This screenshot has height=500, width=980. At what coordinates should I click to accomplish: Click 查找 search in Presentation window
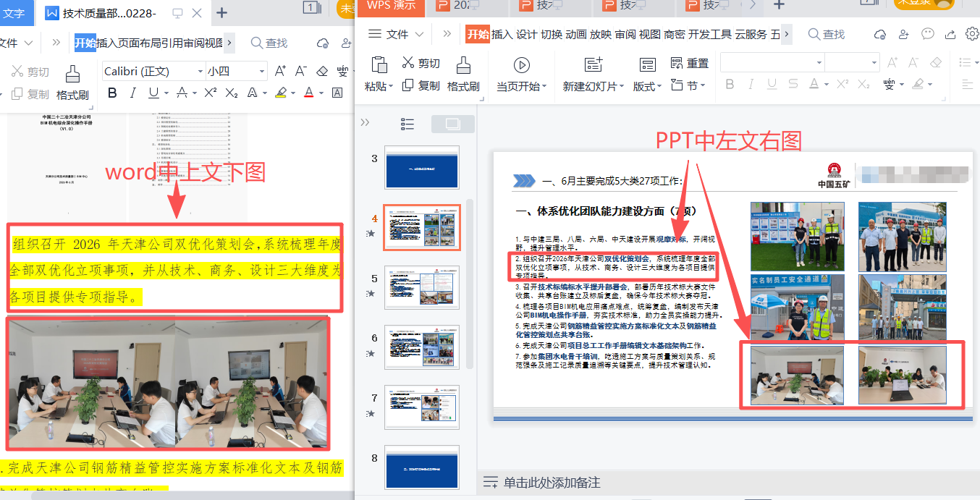click(827, 34)
